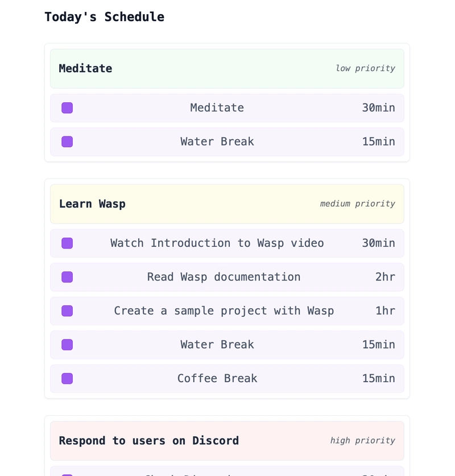The width and height of the screenshot is (455, 476).
Task: Select Watch Introduction to Wasp video text
Action: 217,243
